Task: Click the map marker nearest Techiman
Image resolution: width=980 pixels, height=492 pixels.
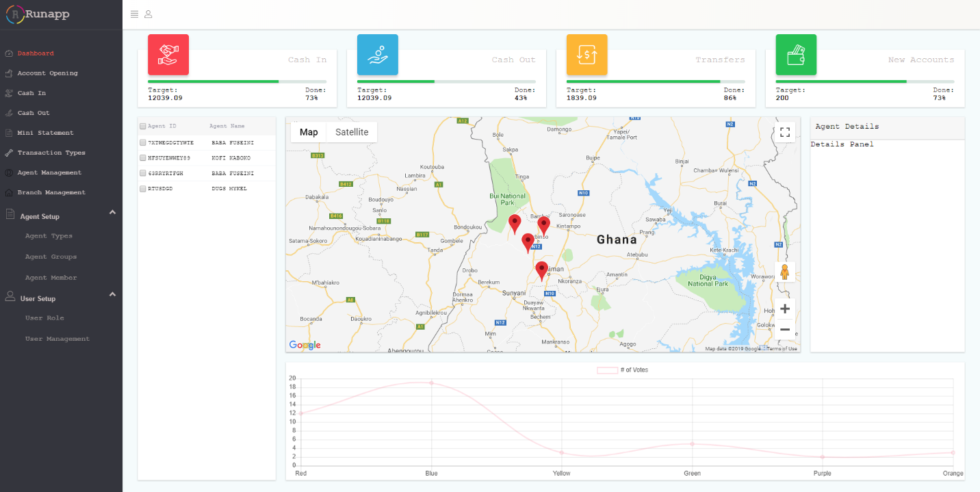Action: 541,271
